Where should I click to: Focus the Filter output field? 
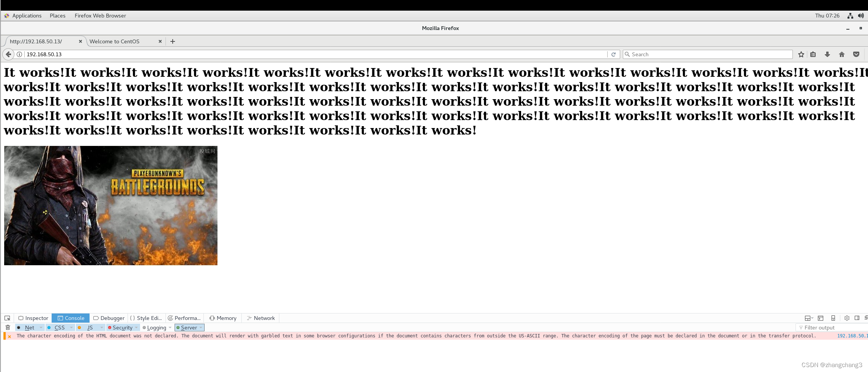(831, 328)
